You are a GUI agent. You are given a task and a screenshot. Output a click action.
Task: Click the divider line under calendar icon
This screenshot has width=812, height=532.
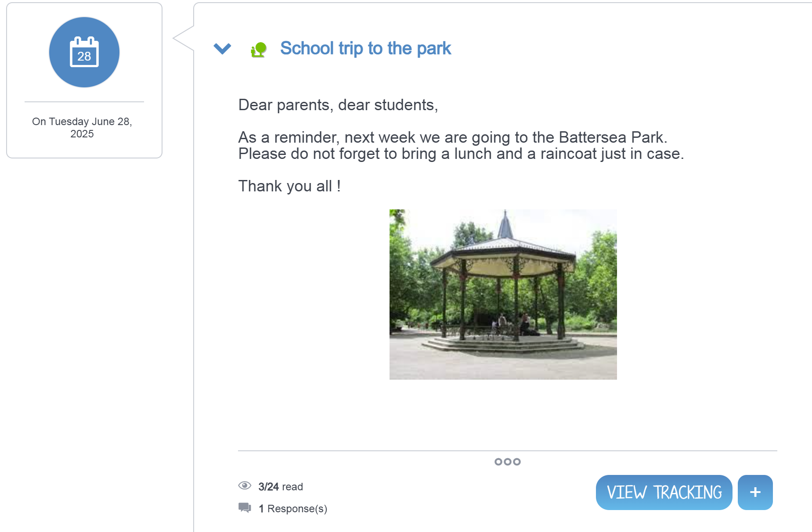click(x=84, y=102)
